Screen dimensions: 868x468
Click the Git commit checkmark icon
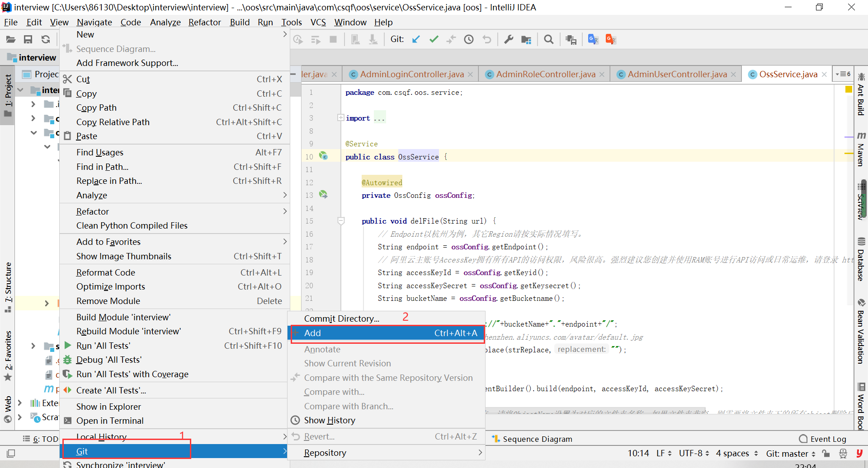434,40
